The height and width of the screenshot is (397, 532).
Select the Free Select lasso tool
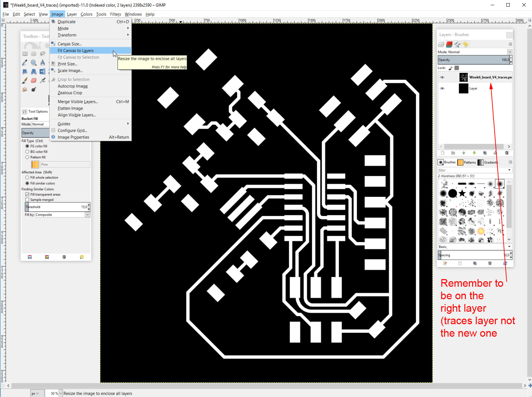[x=42, y=54]
